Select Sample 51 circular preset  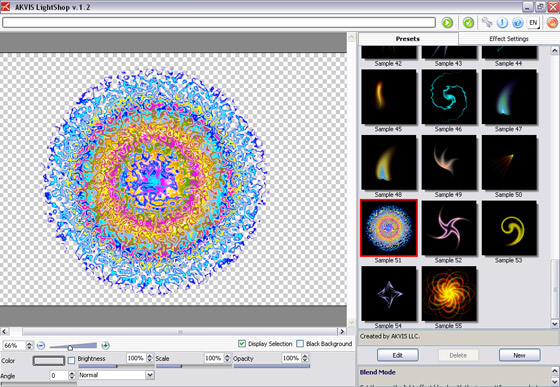tap(389, 228)
